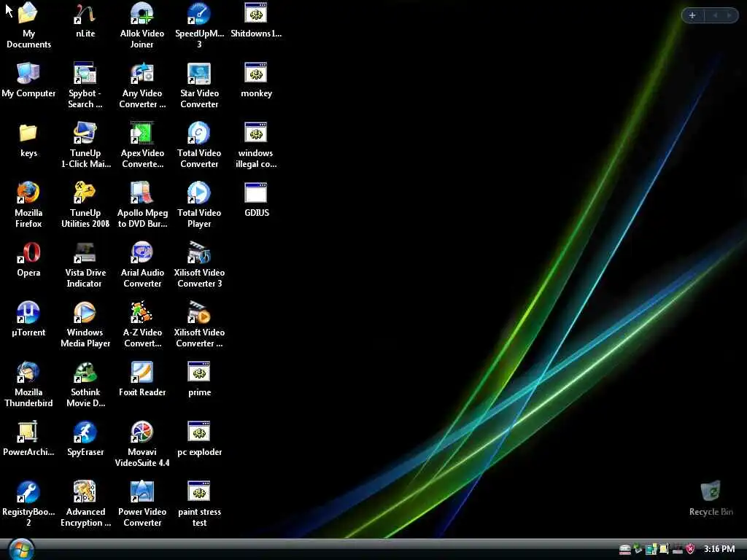Click the sidebar previous page arrow
This screenshot has width=747, height=560.
pos(715,16)
